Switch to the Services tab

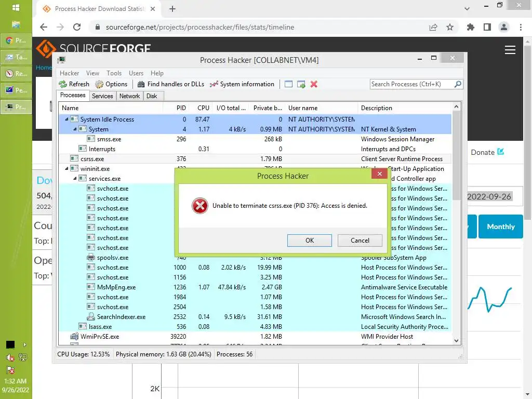[x=102, y=96]
